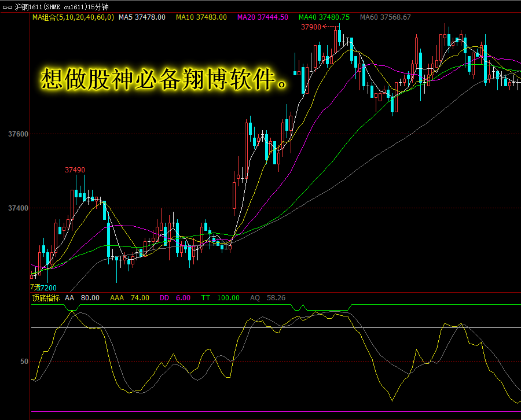This screenshot has width=521, height=420.
Task: Click the 37490 peak price label
Action: [x=75, y=170]
